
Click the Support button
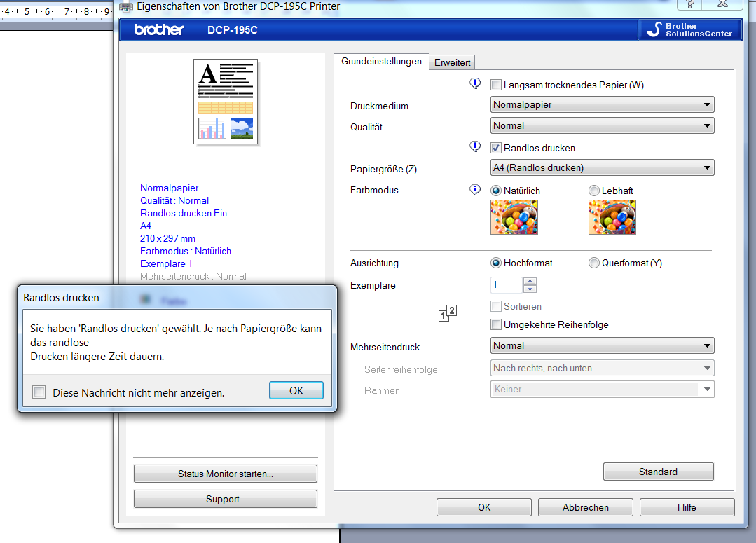(225, 499)
